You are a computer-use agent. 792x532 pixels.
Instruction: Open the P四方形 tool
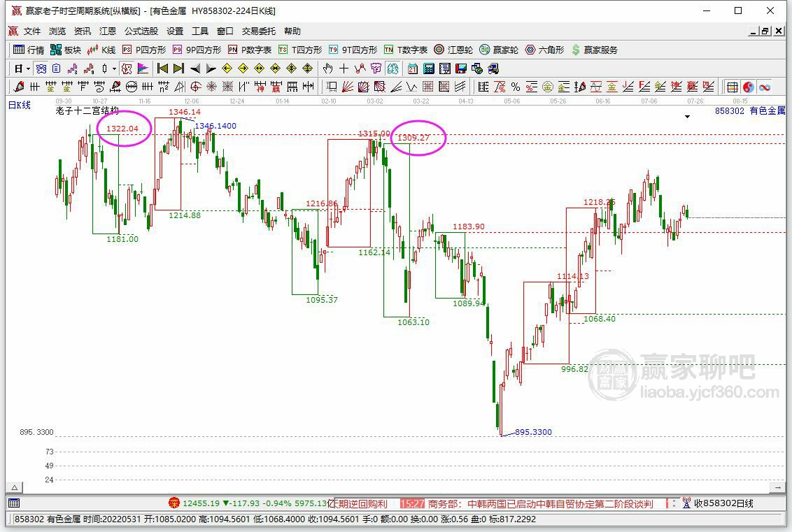point(144,50)
